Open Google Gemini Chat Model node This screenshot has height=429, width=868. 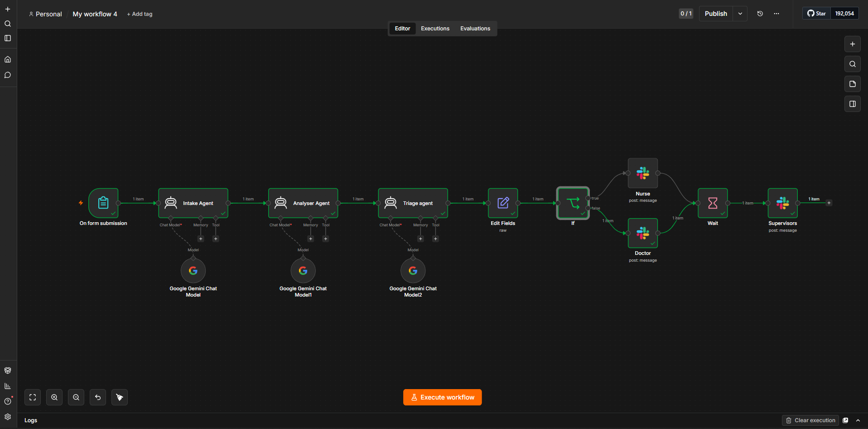[193, 271]
